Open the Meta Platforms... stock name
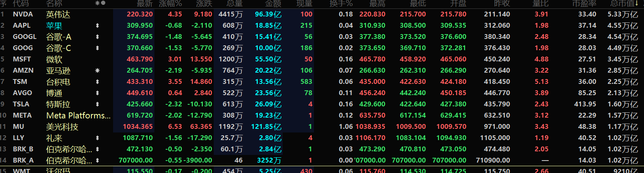The height and width of the screenshot is (173, 644). click(x=79, y=116)
